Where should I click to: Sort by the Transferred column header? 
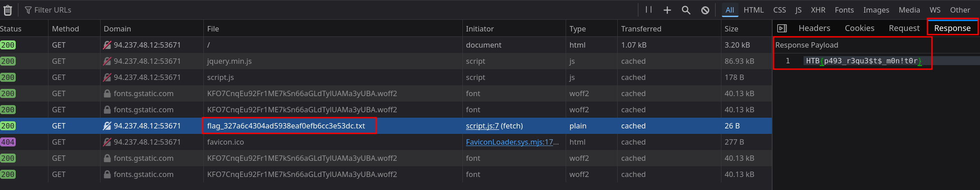coord(641,29)
